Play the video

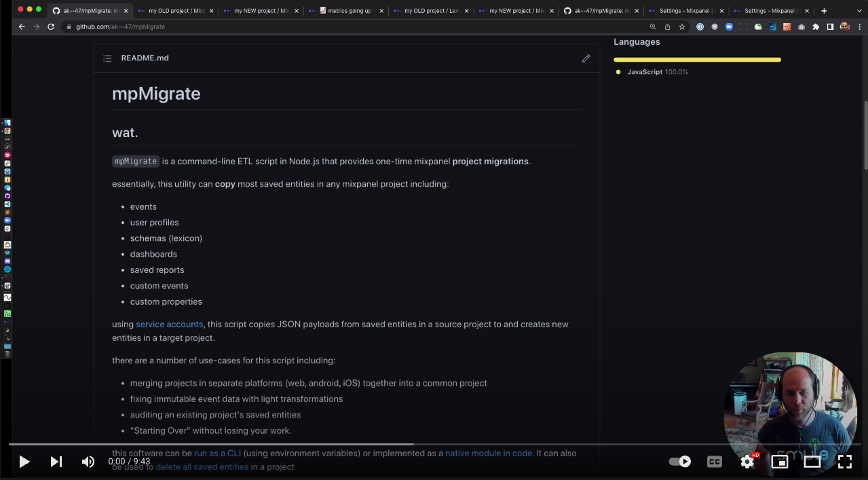(x=24, y=462)
